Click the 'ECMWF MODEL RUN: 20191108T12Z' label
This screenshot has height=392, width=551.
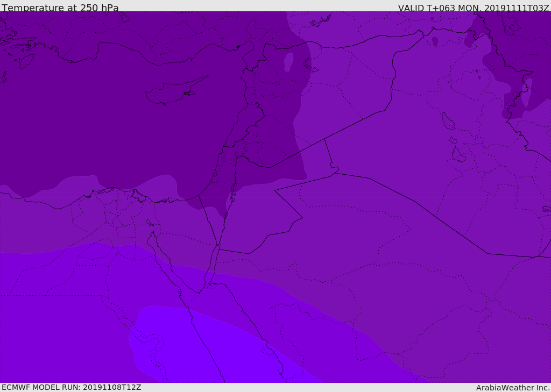[x=72, y=388]
